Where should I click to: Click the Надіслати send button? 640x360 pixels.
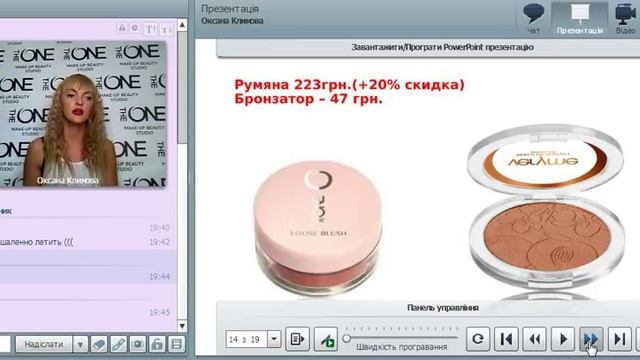[x=44, y=344]
